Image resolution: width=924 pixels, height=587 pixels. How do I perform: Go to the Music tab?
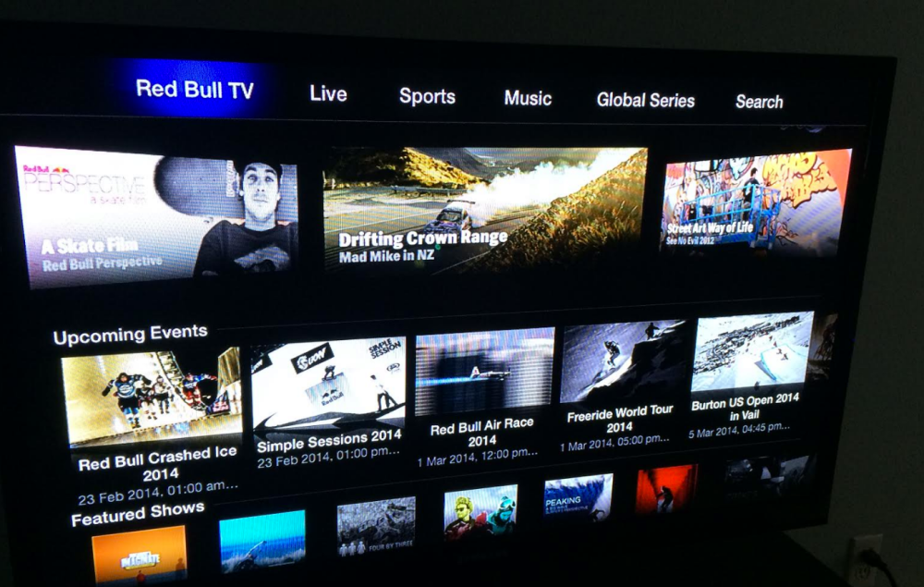pyautogui.click(x=528, y=99)
